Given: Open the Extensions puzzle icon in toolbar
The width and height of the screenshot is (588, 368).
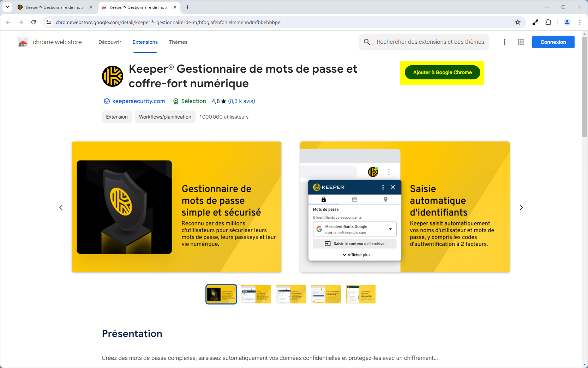Looking at the screenshot, I should pyautogui.click(x=548, y=22).
